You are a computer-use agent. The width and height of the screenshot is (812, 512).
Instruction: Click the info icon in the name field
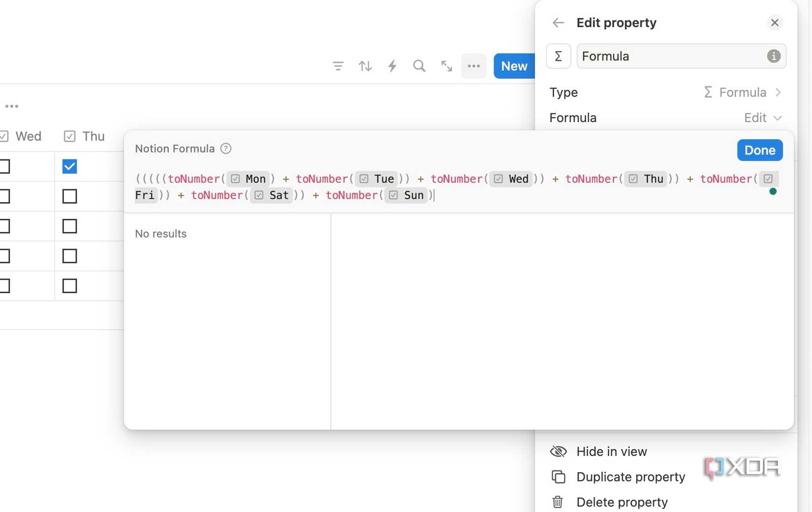(x=774, y=56)
